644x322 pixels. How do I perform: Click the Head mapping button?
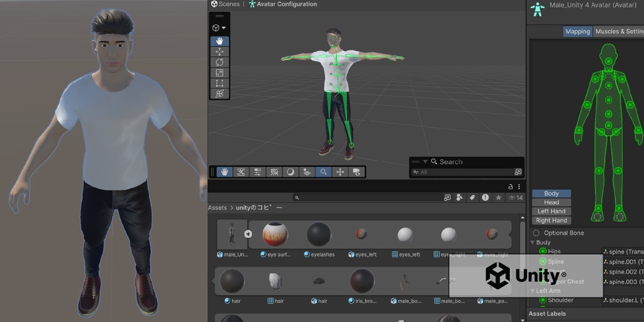551,203
